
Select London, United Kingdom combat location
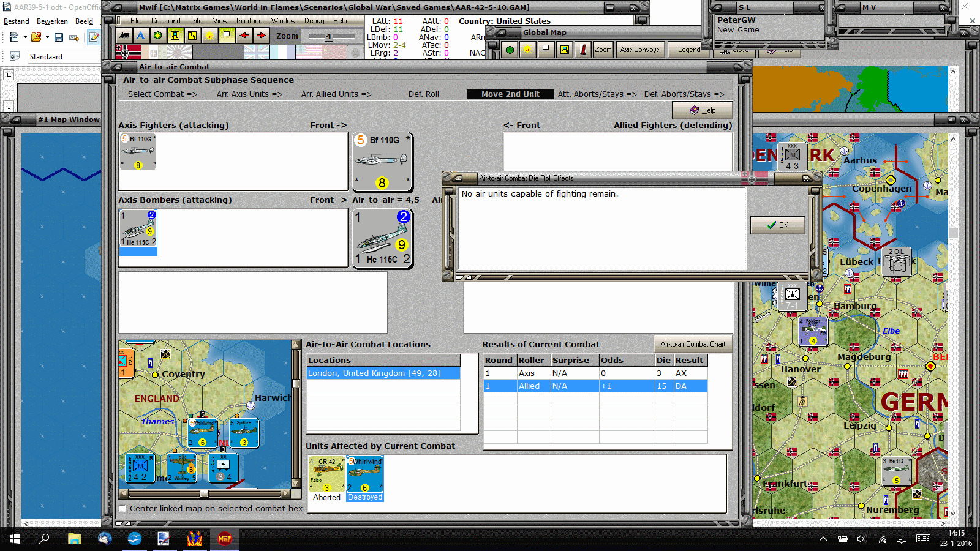click(383, 373)
